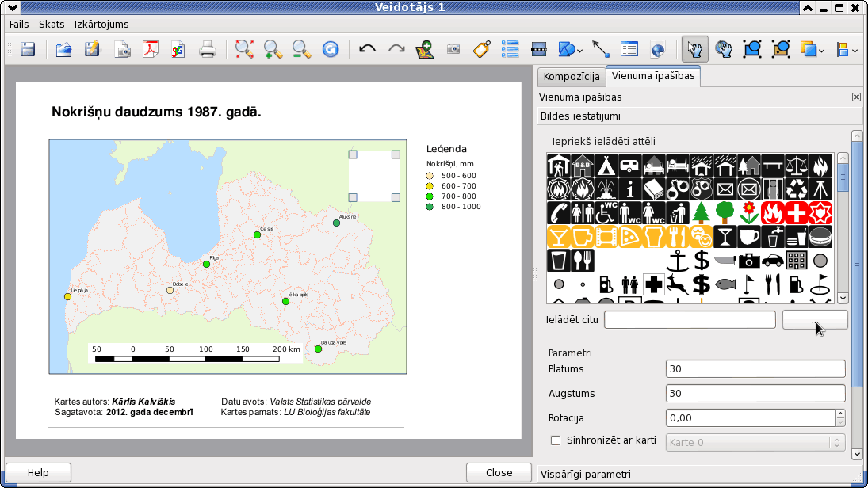Export composition as image
Screen dimensions: 868x488
(122, 50)
